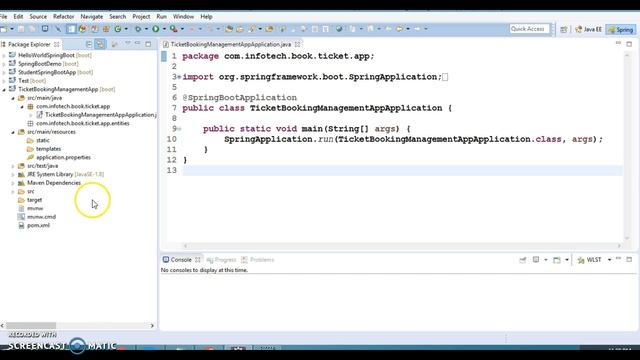Open the Run button dropdown arrow
The height and width of the screenshot is (360, 640).
164,29
